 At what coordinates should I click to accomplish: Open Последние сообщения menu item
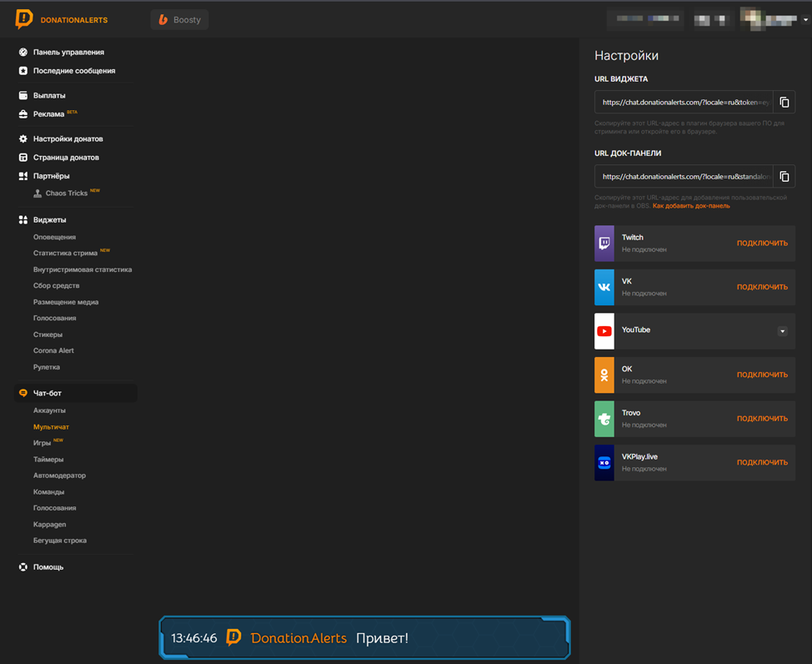tap(74, 71)
